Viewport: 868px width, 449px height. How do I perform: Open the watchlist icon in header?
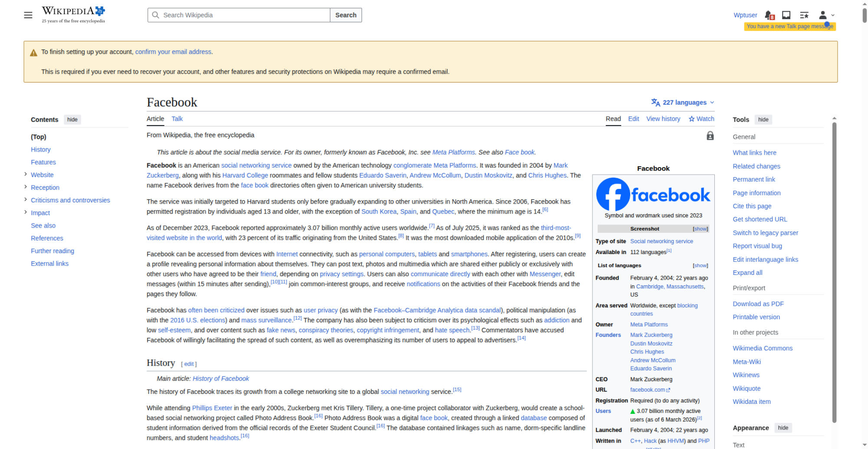pos(804,15)
